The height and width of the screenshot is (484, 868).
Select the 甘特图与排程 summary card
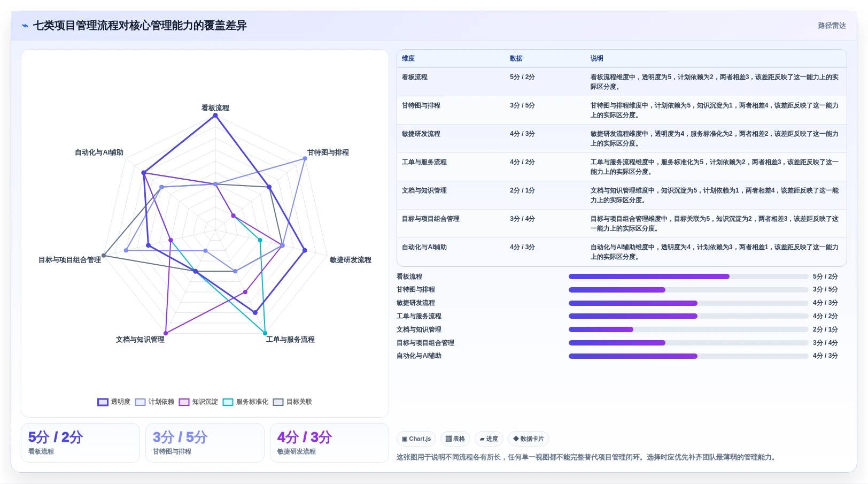pyautogui.click(x=205, y=443)
